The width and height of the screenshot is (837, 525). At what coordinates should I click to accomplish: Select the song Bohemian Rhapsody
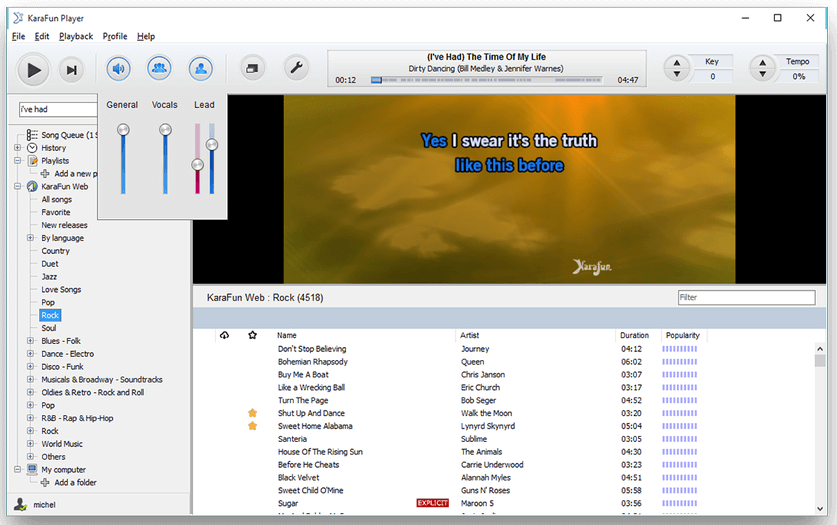[x=313, y=362]
